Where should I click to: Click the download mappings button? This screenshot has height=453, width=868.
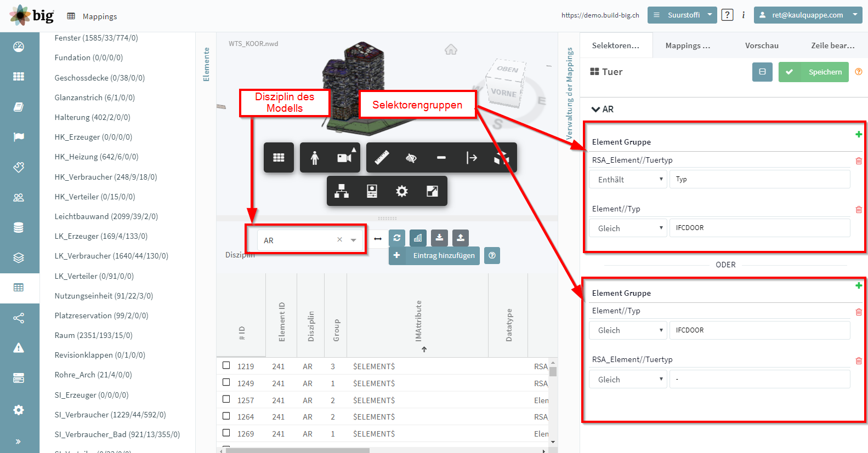coord(439,238)
